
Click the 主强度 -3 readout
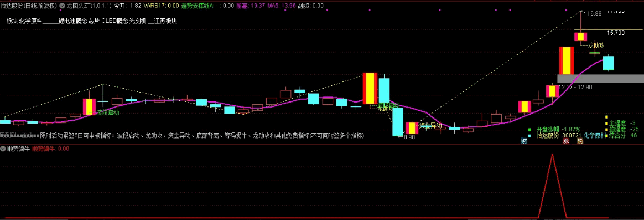tap(622, 123)
